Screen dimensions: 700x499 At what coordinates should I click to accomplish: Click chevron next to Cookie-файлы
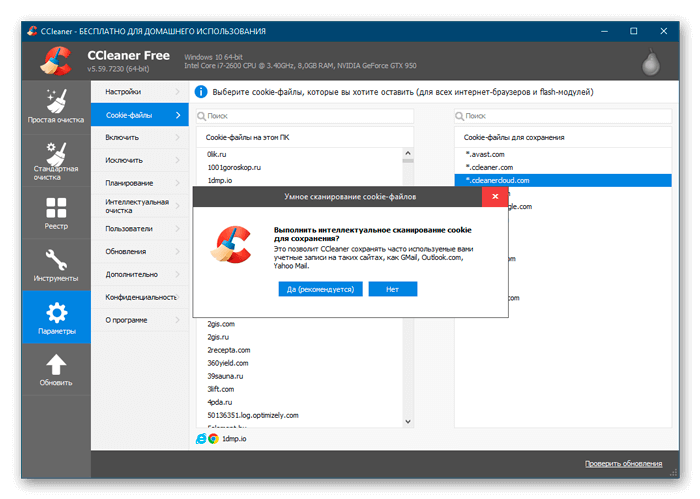(x=178, y=115)
